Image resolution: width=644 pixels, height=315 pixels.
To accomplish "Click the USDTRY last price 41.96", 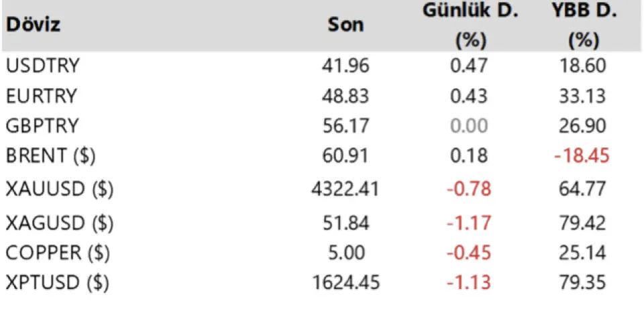I will (x=346, y=66).
